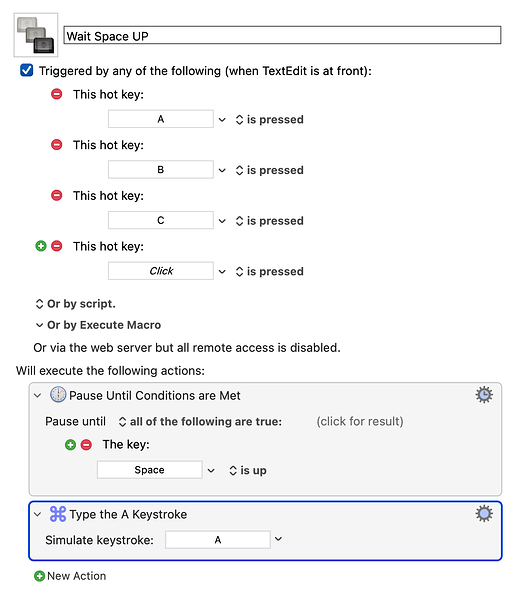Viewport: 517px width, 594px height.
Task: Click New Action button
Action: [70, 576]
